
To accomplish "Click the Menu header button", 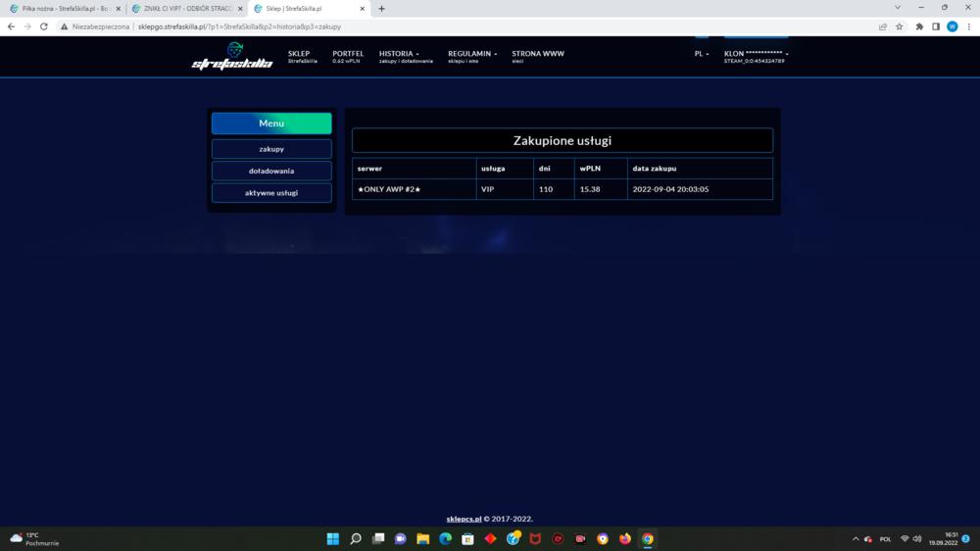I will pyautogui.click(x=271, y=124).
